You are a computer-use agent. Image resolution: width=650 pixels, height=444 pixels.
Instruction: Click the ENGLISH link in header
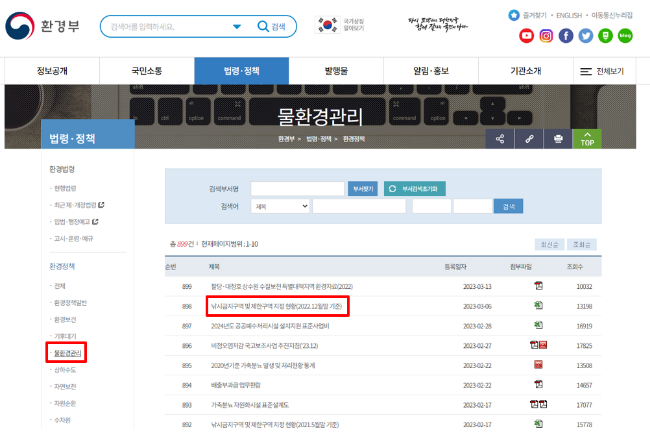click(x=569, y=15)
